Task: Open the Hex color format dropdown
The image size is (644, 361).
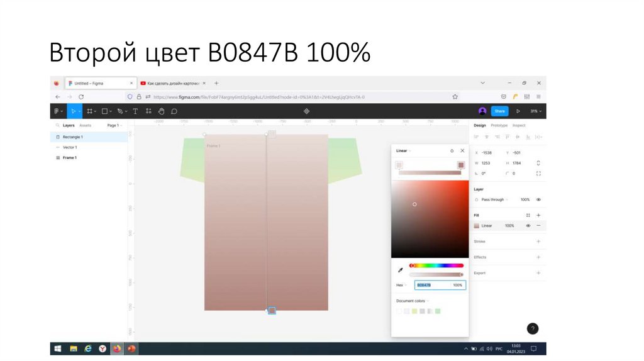Action: (401, 285)
